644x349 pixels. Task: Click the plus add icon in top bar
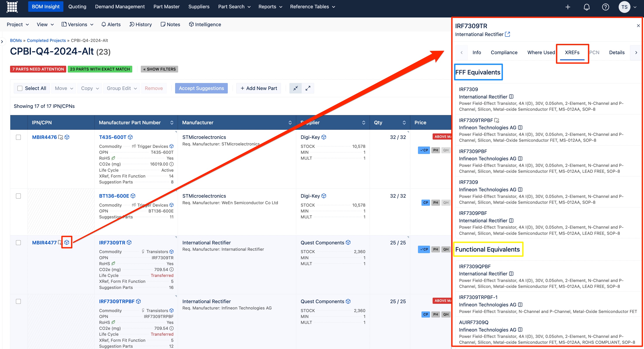[x=568, y=7]
